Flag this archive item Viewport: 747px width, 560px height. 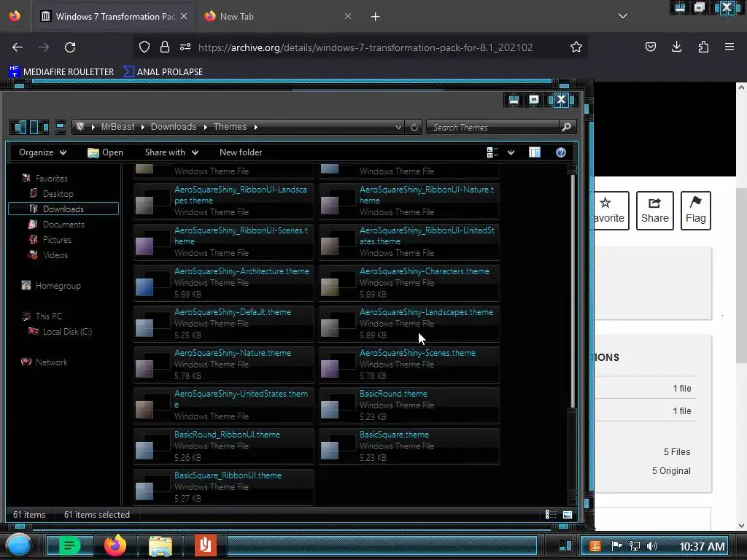(x=695, y=211)
